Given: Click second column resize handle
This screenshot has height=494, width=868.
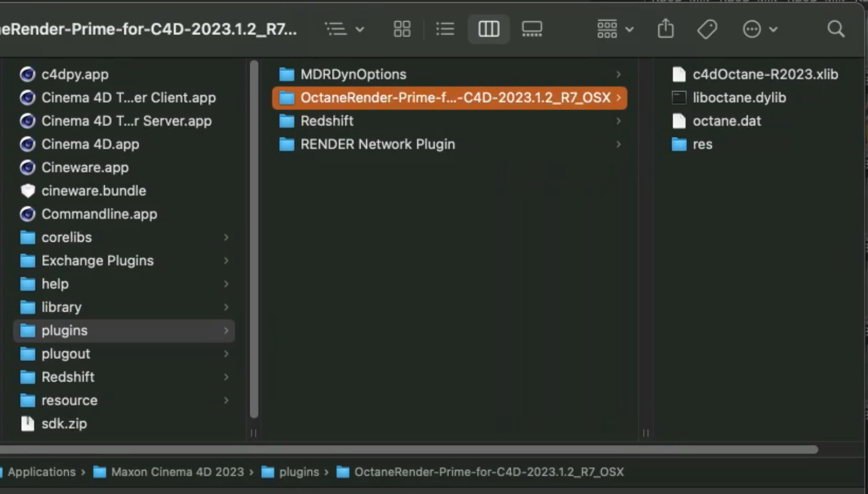Looking at the screenshot, I should pos(646,433).
